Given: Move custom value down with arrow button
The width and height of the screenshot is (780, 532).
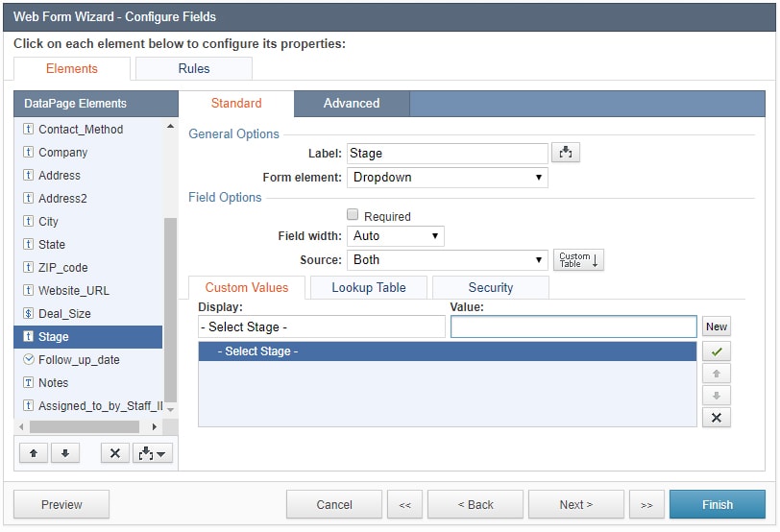Looking at the screenshot, I should pos(716,396).
